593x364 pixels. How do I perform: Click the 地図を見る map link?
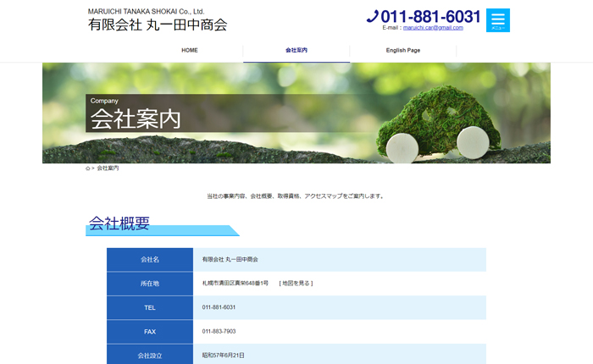(296, 284)
